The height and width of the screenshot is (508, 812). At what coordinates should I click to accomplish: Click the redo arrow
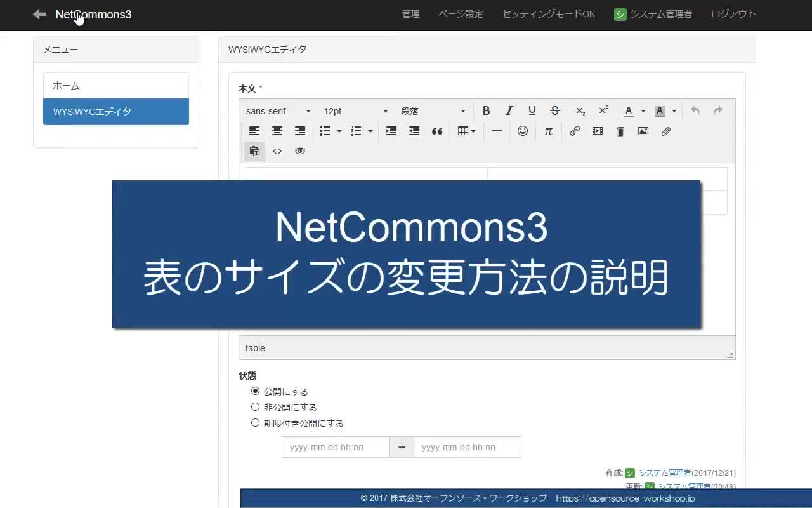pos(718,110)
